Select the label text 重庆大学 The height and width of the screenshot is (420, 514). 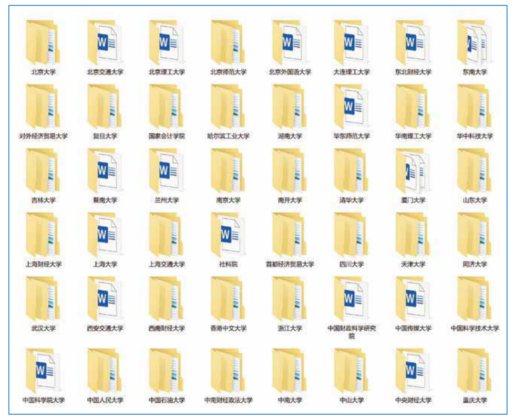(475, 400)
